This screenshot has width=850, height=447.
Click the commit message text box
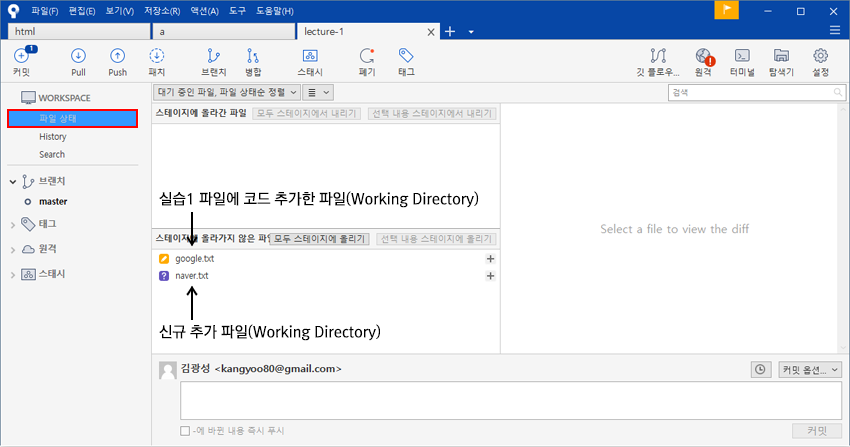(511, 400)
